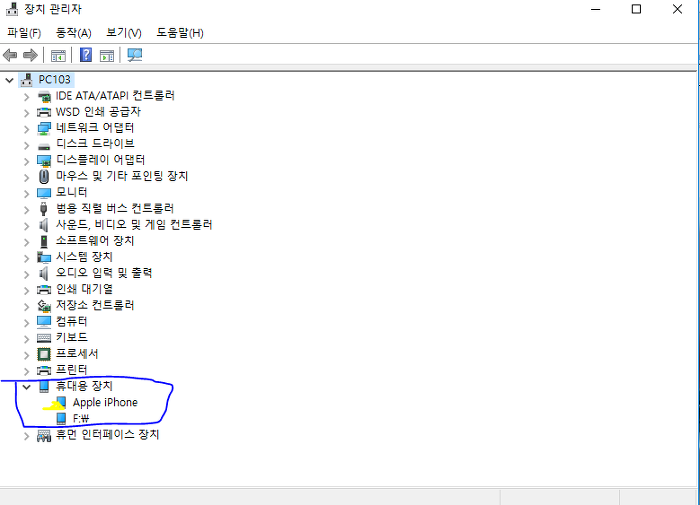Collapse the PC103 root node
Image resolution: width=700 pixels, height=505 pixels.
pyautogui.click(x=9, y=80)
